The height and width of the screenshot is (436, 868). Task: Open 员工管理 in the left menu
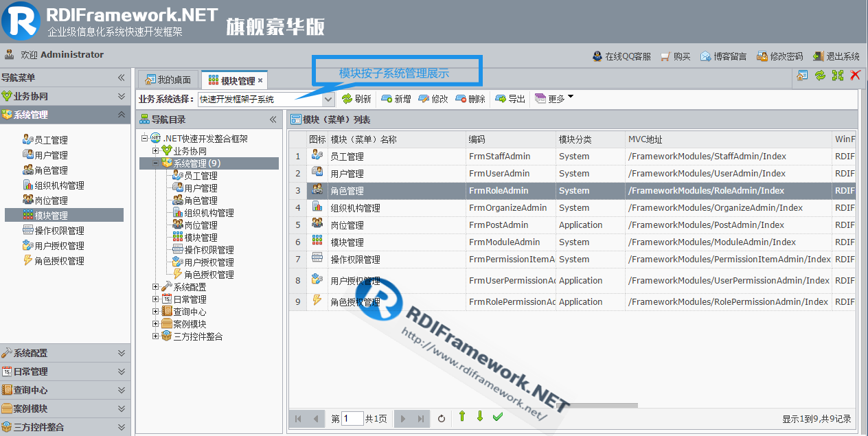[45, 140]
